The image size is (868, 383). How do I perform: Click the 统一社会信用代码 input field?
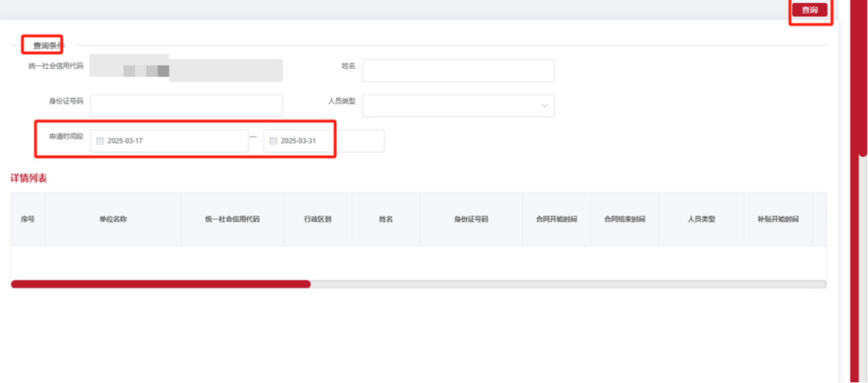[186, 70]
